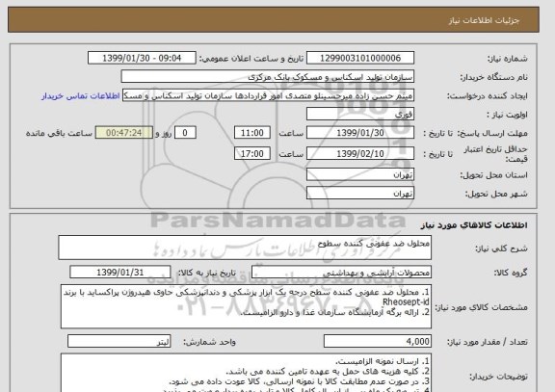
Task: Click the label اولویت نیاز
Action: pos(507,115)
